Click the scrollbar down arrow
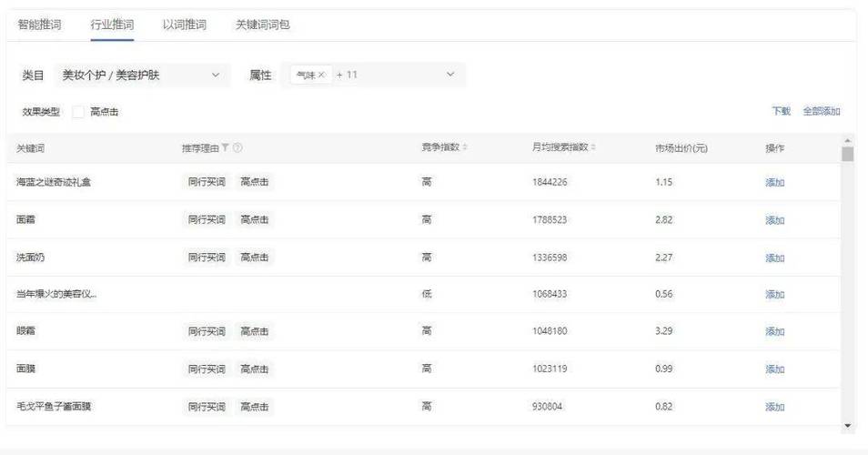The width and height of the screenshot is (868, 455). click(847, 426)
